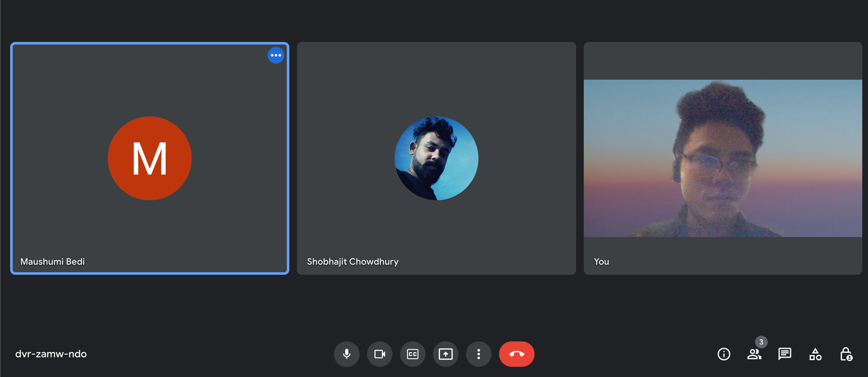Open the More options vertical dots menu
The height and width of the screenshot is (377, 868).
point(478,354)
